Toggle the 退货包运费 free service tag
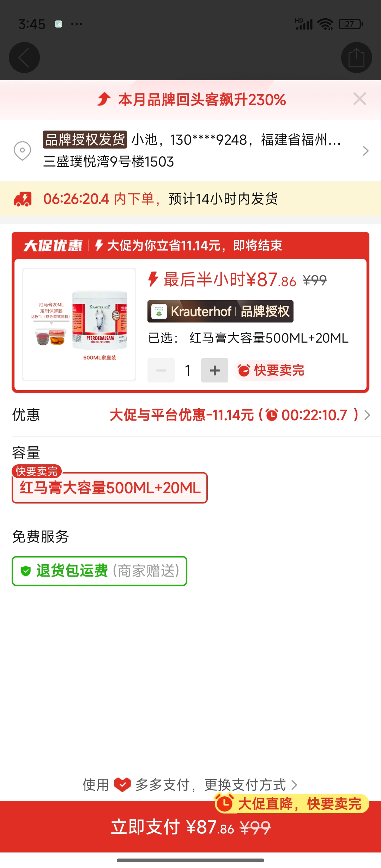381x868 pixels. pos(99,571)
